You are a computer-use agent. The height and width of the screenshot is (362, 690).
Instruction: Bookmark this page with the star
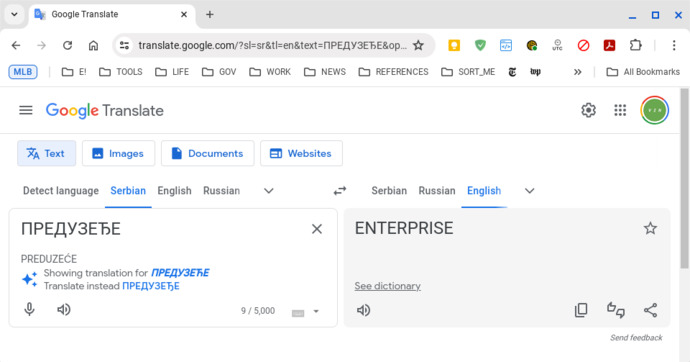tap(418, 45)
